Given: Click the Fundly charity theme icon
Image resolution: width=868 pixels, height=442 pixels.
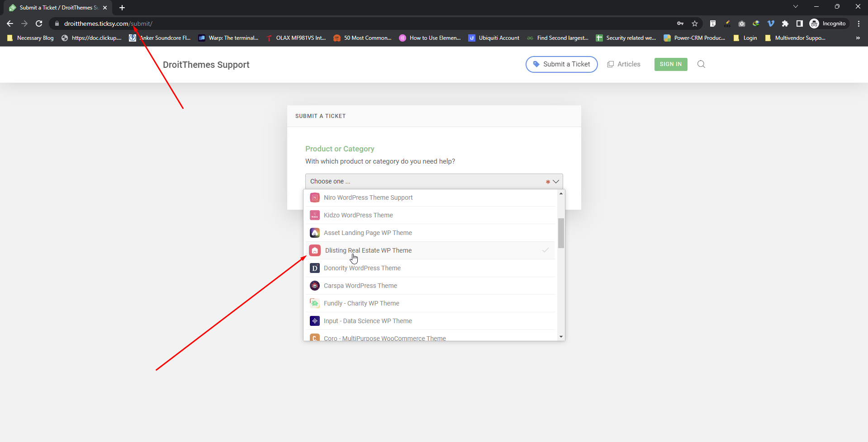Looking at the screenshot, I should (315, 303).
